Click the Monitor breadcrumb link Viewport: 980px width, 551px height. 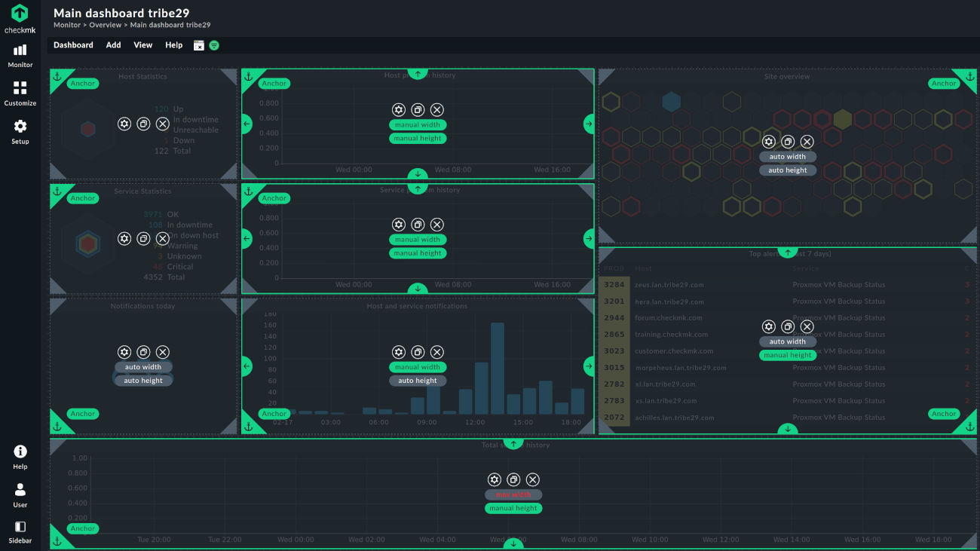coord(67,25)
